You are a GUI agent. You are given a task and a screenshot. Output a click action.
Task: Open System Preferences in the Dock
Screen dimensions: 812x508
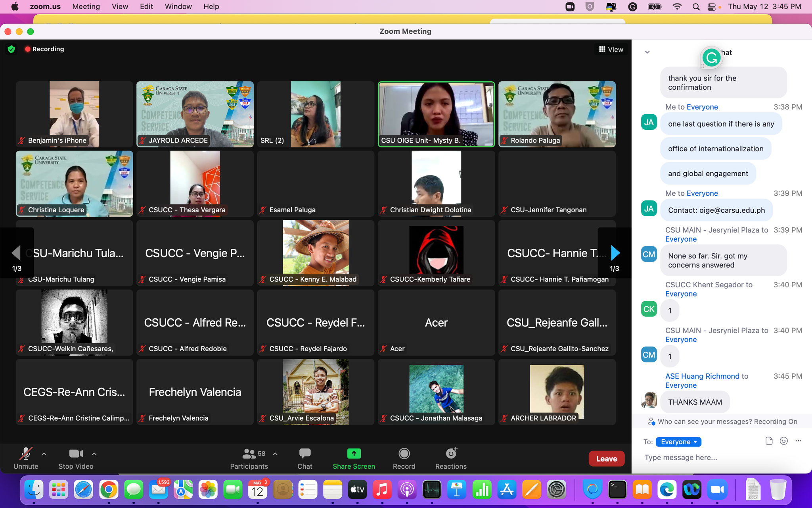point(556,490)
